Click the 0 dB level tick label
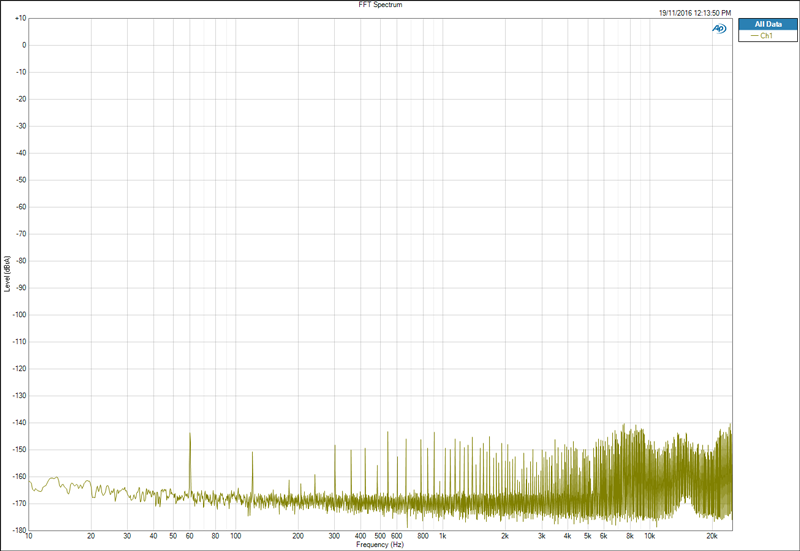This screenshot has width=800, height=551. click(x=24, y=45)
